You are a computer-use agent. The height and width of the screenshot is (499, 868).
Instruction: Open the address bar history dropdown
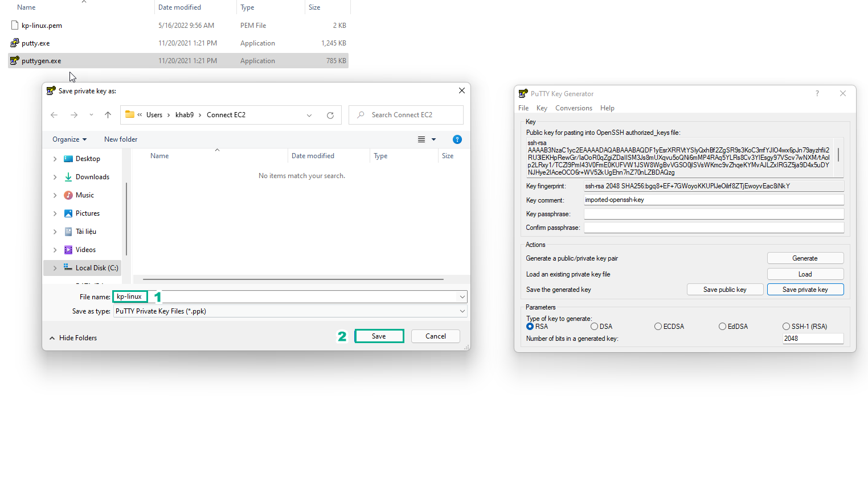pyautogui.click(x=309, y=115)
